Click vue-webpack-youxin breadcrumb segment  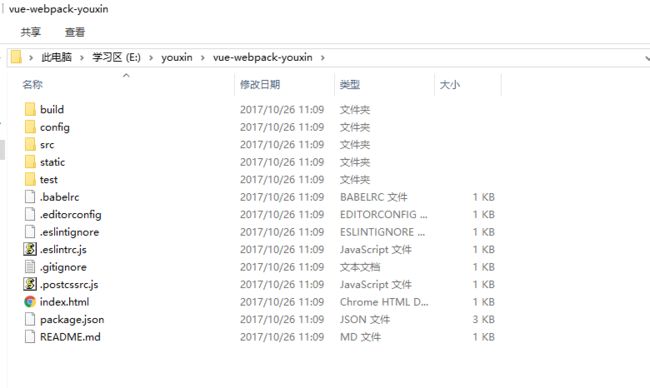(263, 57)
